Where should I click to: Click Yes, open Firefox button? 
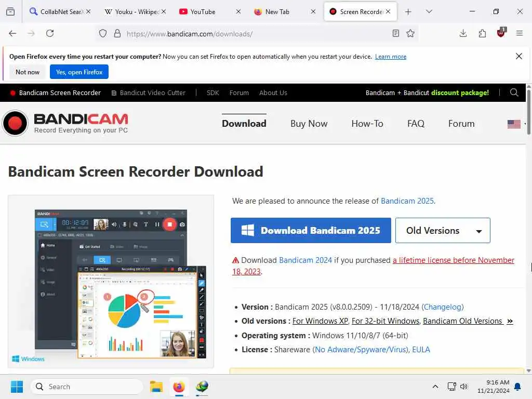coord(79,72)
